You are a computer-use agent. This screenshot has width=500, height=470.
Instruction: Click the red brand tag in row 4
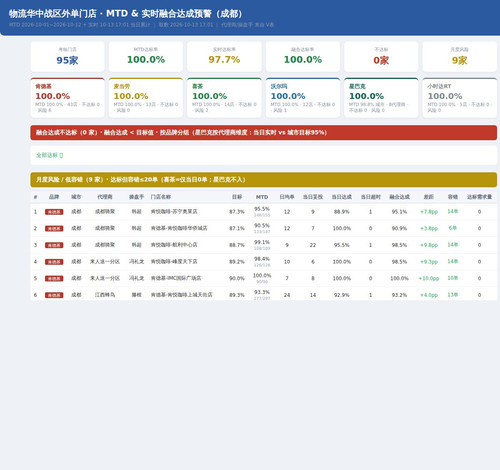click(x=54, y=262)
